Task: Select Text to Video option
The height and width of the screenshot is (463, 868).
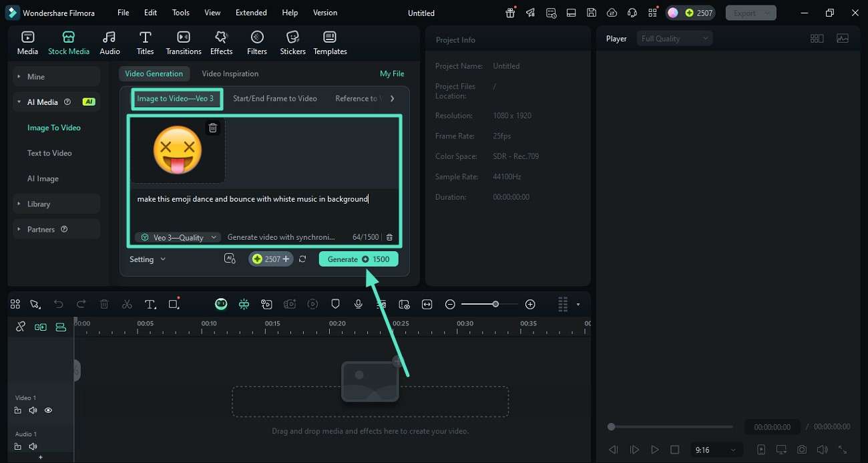Action: pos(49,153)
